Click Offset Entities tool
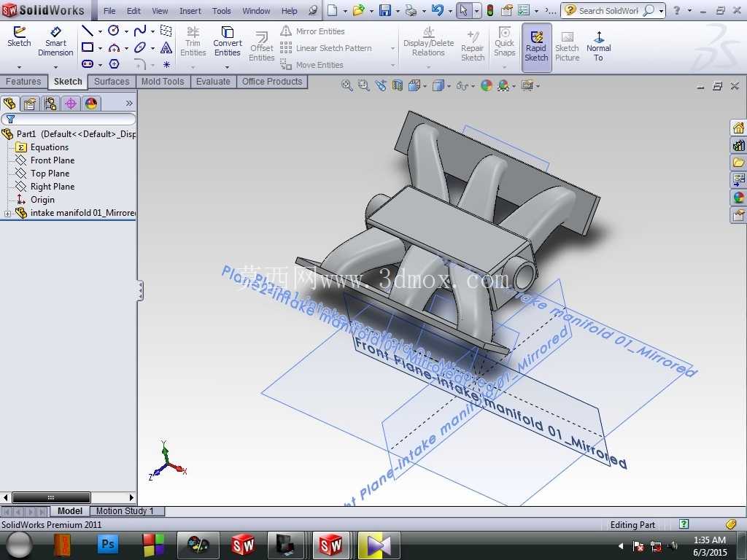The image size is (747, 560). point(262,47)
